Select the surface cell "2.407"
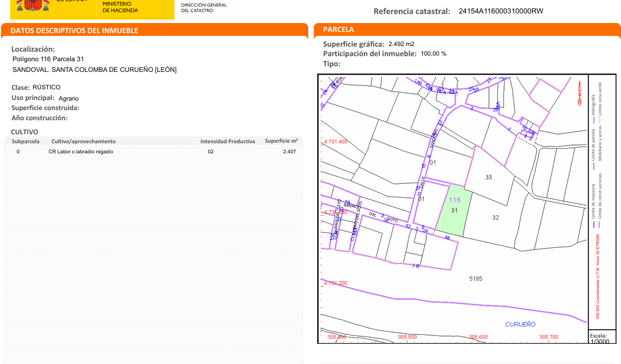Viewport: 621px width, 364px height. pos(290,152)
